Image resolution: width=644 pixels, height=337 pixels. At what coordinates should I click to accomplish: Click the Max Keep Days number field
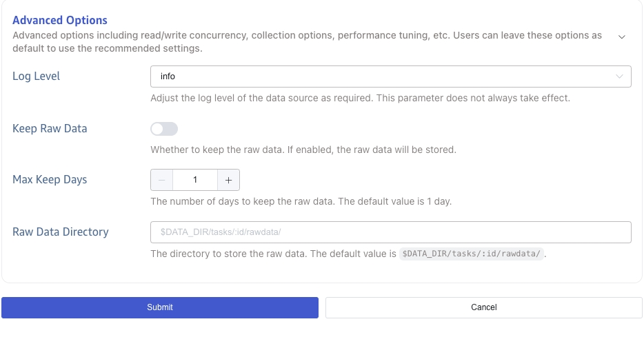[x=195, y=180]
